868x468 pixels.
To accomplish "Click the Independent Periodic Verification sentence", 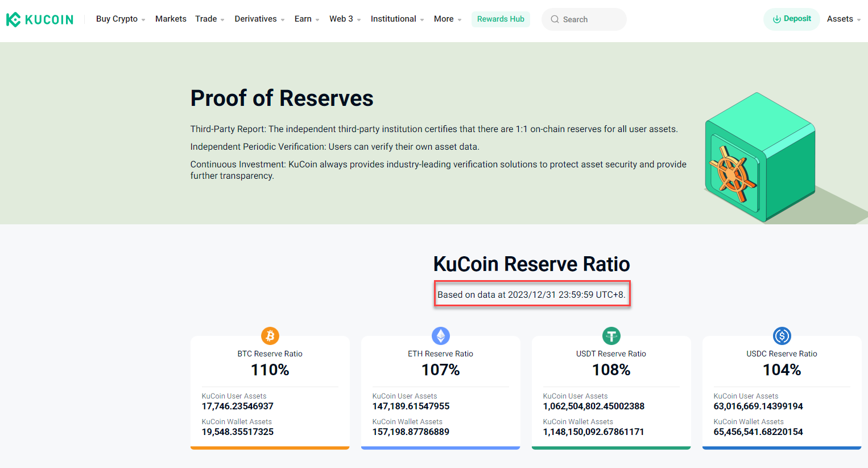I will pyautogui.click(x=334, y=147).
